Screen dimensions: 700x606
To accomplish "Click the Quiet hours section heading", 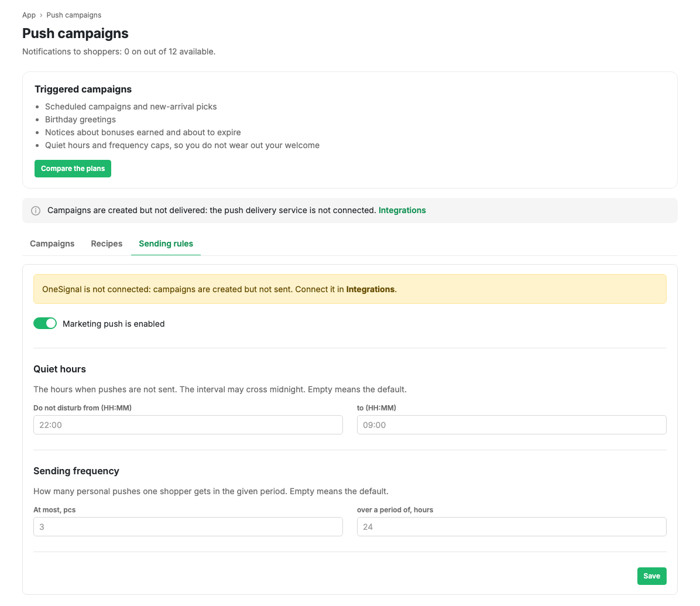I will click(x=60, y=369).
